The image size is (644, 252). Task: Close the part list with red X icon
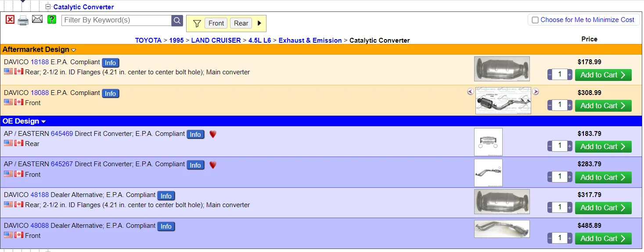coord(10,20)
